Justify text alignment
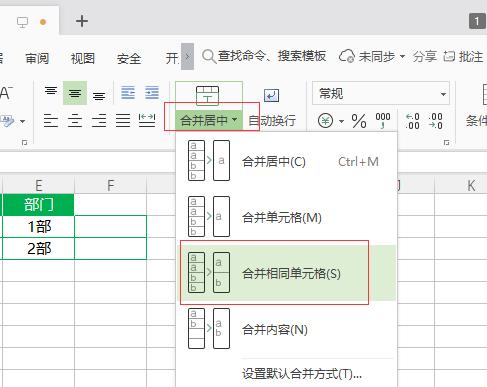The height and width of the screenshot is (387, 487). click(x=123, y=120)
